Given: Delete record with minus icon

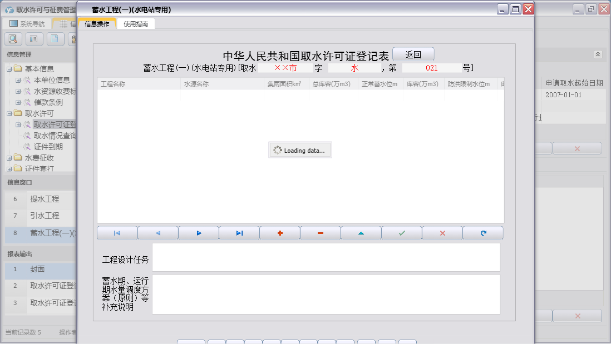Looking at the screenshot, I should pyautogui.click(x=321, y=233).
